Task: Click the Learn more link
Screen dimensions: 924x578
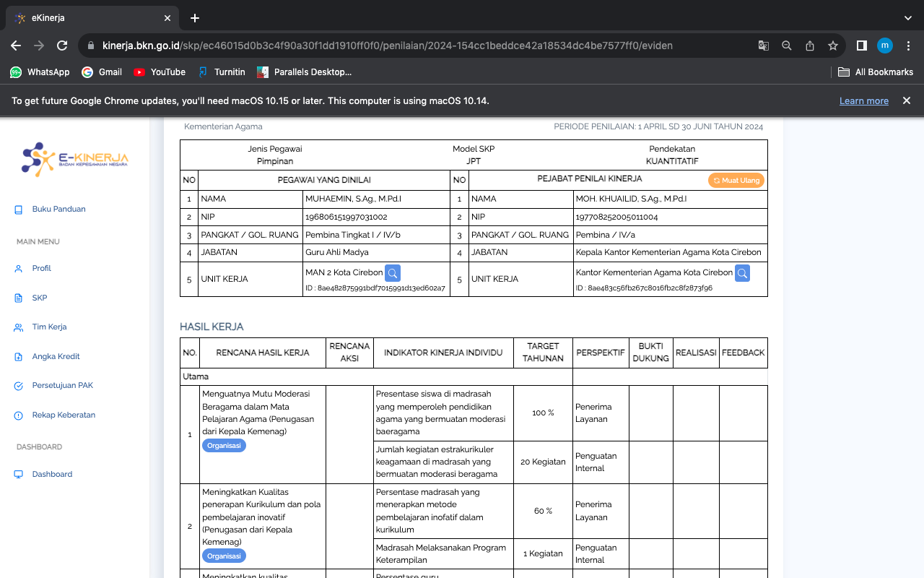Action: click(863, 101)
